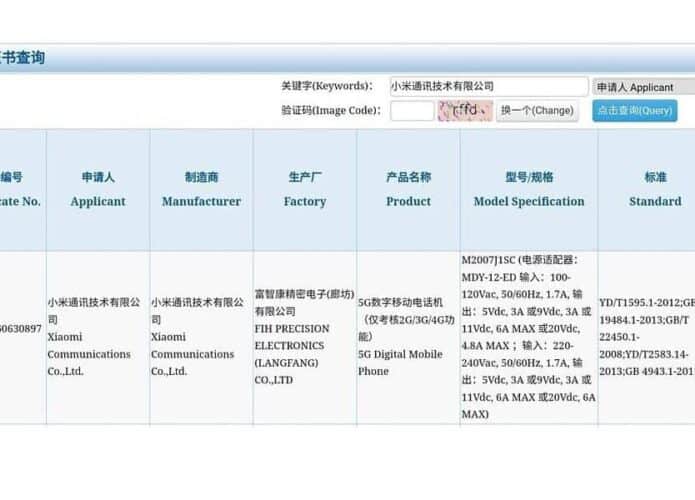Click the page title ending '书查询'

tap(22, 58)
